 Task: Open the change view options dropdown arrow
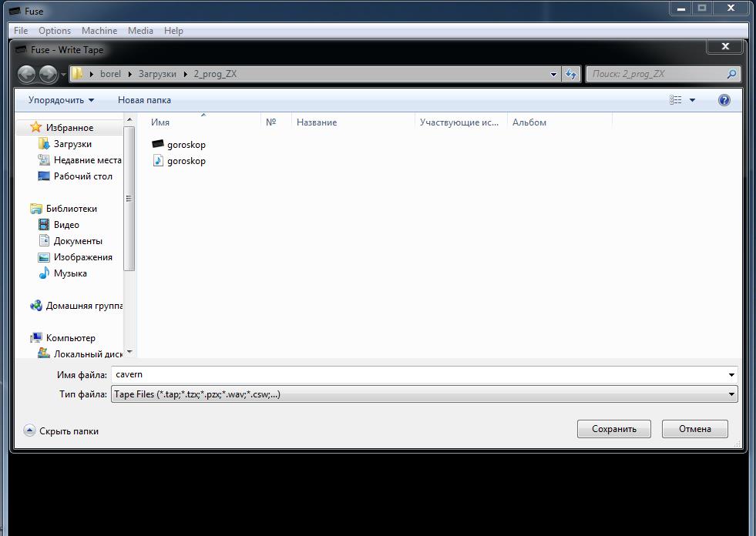pos(692,100)
